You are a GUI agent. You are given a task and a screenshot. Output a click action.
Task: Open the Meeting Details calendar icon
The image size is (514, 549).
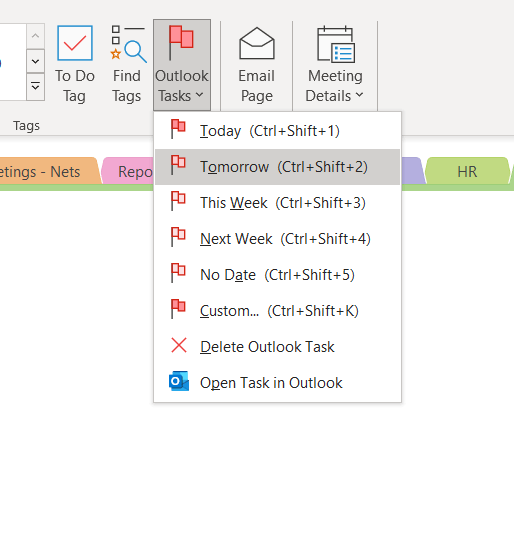[x=336, y=44]
